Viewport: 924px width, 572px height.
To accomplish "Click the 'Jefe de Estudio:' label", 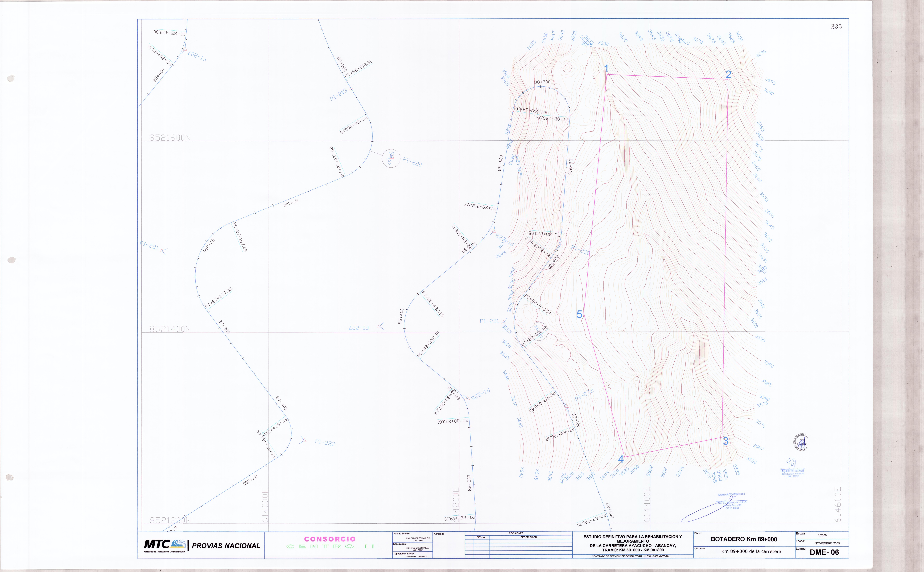I will tap(401, 534).
